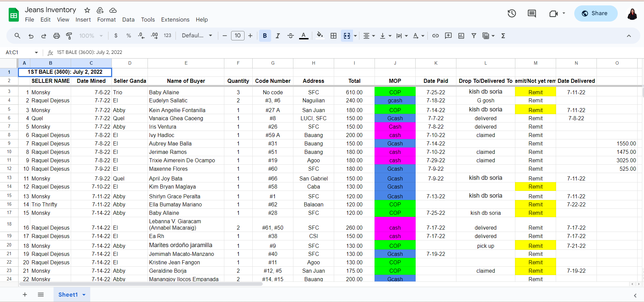Activate the paint format tool

tap(69, 36)
